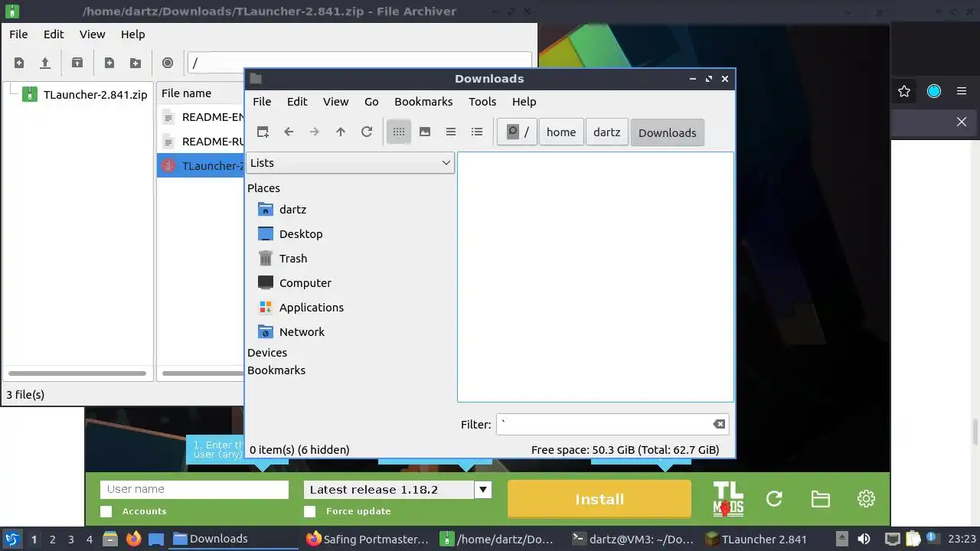Open the Lists side pane mode dropdown
980x551 pixels.
pyautogui.click(x=351, y=162)
